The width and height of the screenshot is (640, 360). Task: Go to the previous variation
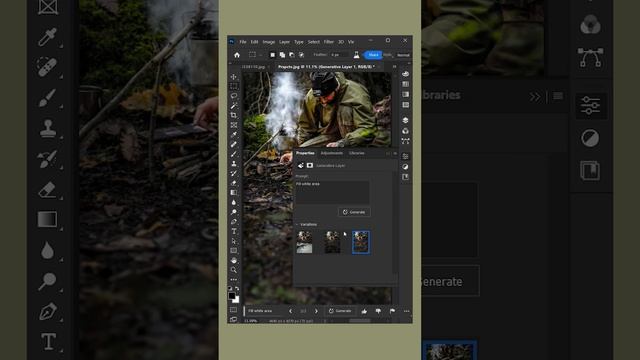pos(291,311)
